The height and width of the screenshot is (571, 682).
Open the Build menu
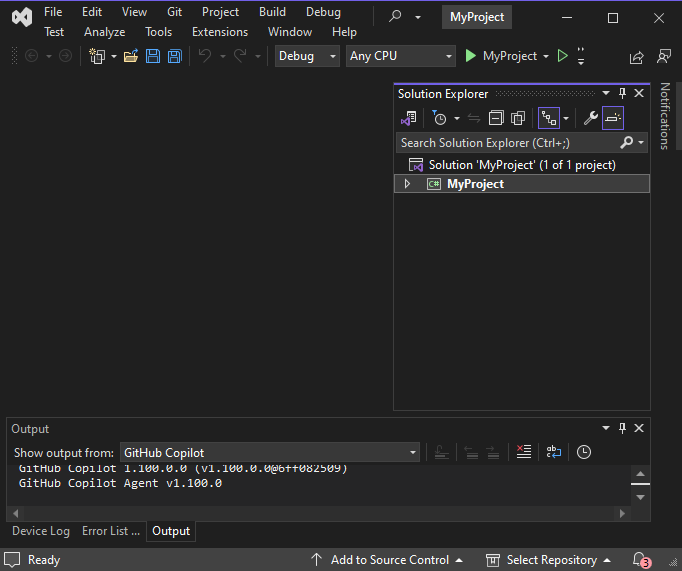272,12
